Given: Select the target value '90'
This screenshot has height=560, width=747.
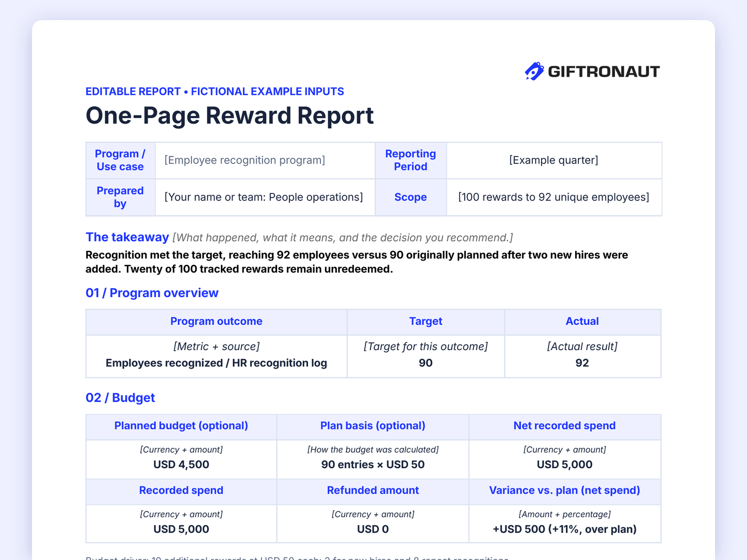Looking at the screenshot, I should tap(426, 363).
